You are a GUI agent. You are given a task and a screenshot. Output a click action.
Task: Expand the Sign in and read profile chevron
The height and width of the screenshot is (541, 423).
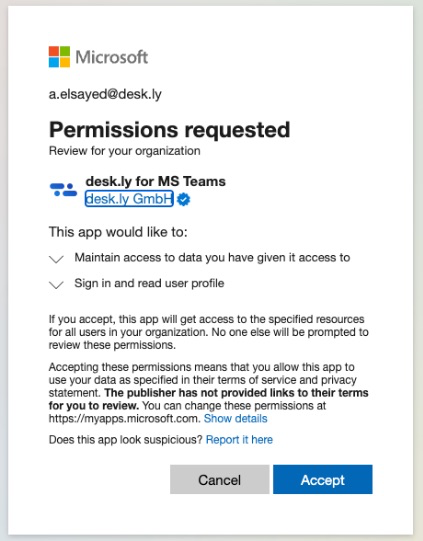[56, 284]
